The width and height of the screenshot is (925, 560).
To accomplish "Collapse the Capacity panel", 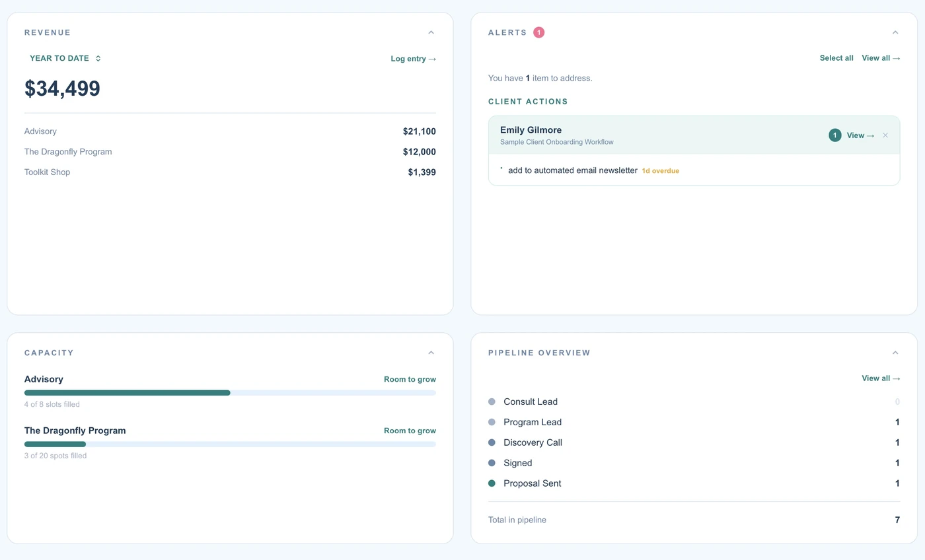I will [x=431, y=353].
